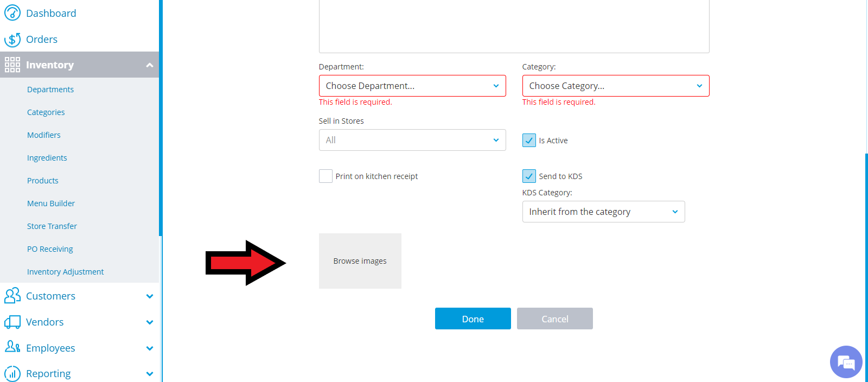Uncheck the Is Active checkbox
The image size is (868, 382).
[529, 141]
